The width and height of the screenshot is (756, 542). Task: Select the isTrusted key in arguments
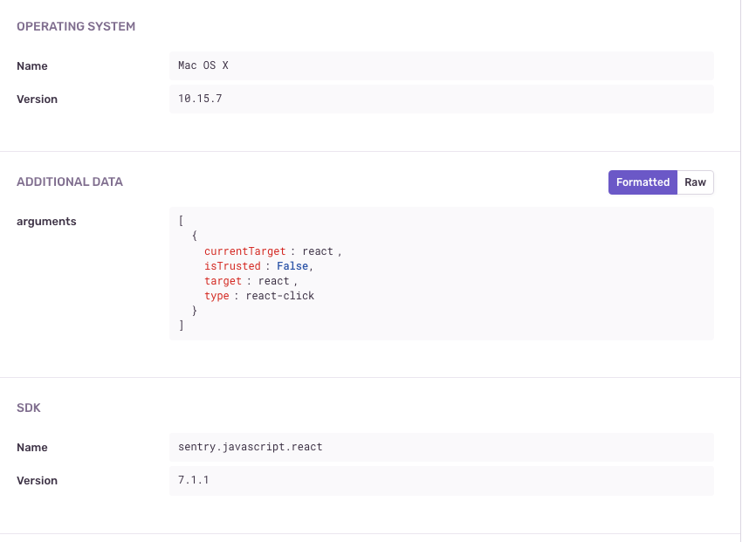(x=232, y=266)
